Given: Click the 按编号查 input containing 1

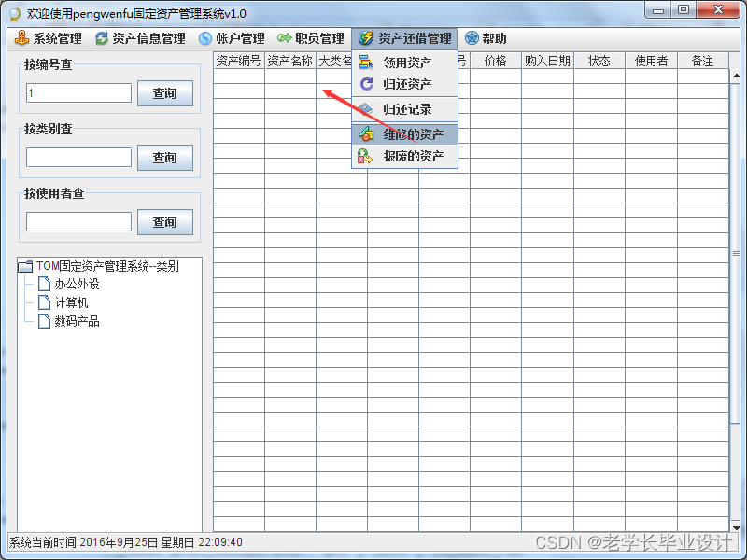Looking at the screenshot, I should pos(78,93).
